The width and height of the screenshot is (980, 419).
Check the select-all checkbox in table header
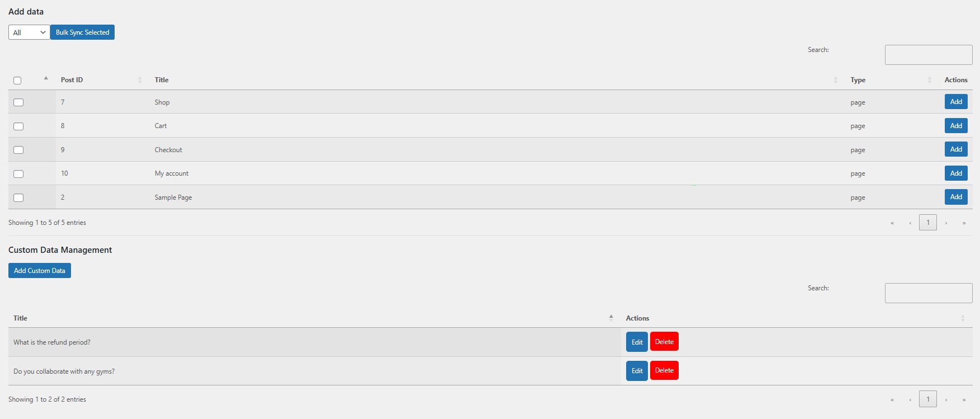(x=17, y=81)
